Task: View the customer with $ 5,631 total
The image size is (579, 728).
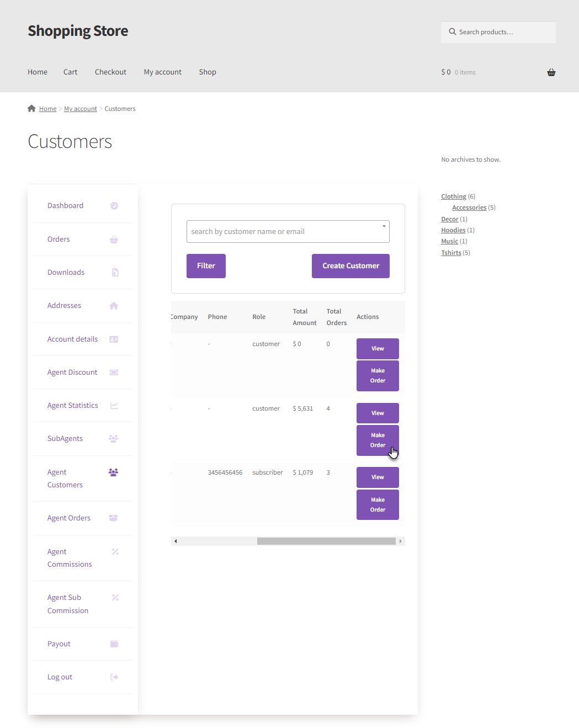Action: pyautogui.click(x=378, y=413)
